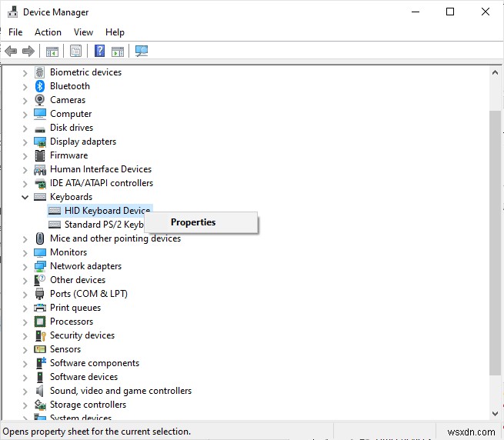
Task: Expand the Security devices node
Action: [x=25, y=336]
